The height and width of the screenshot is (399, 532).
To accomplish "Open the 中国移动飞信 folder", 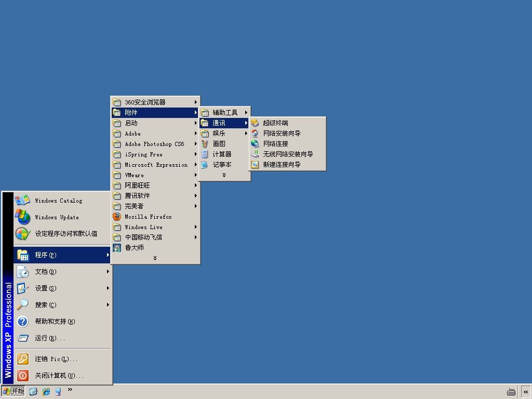I will (155, 237).
